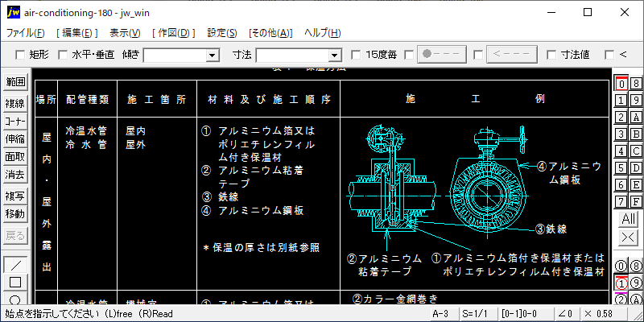Image resolution: width=644 pixels, height=322 pixels.
Task: Enable the 矩形 rectangle checkbox
Action: click(19, 55)
